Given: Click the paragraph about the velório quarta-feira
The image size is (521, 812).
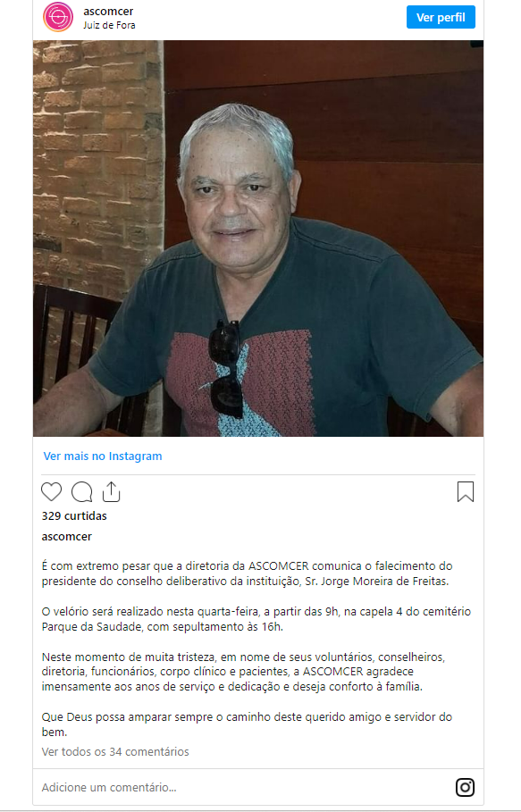Looking at the screenshot, I should (256, 619).
